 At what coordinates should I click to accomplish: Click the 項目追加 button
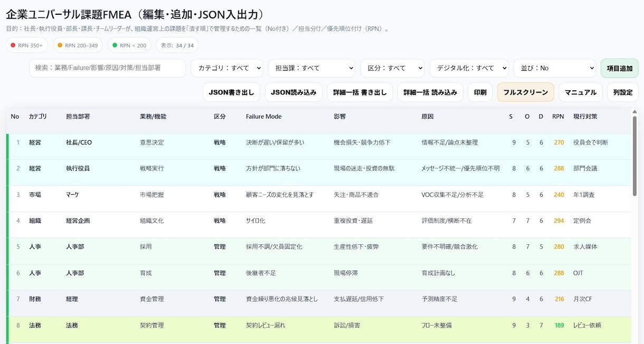pos(619,68)
